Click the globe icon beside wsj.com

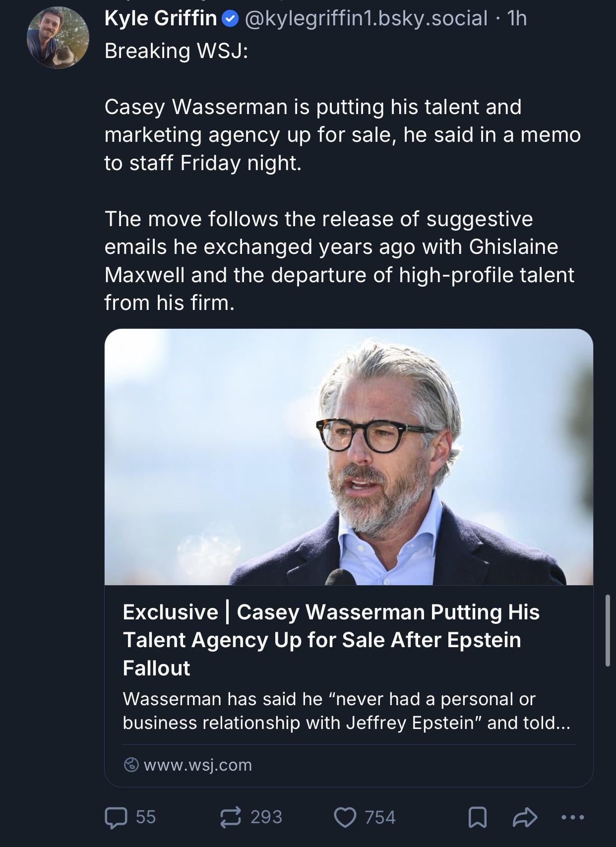(x=131, y=765)
